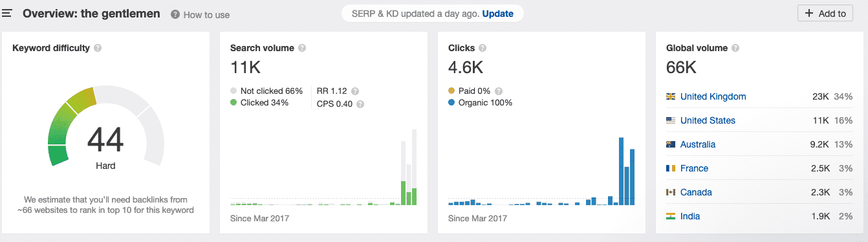The width and height of the screenshot is (868, 242).
Task: Click the Search volume help icon
Action: (x=302, y=48)
